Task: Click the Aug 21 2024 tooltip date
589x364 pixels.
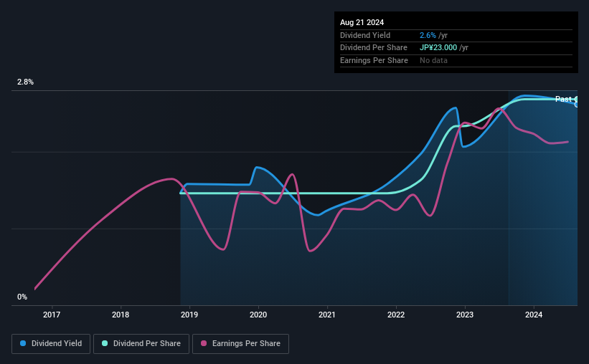Action: pos(362,22)
